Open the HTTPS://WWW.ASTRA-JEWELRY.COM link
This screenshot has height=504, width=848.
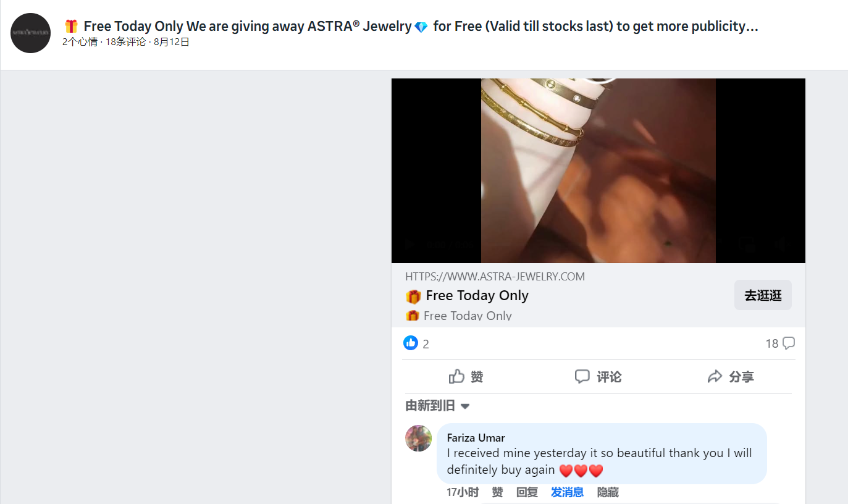coord(495,277)
